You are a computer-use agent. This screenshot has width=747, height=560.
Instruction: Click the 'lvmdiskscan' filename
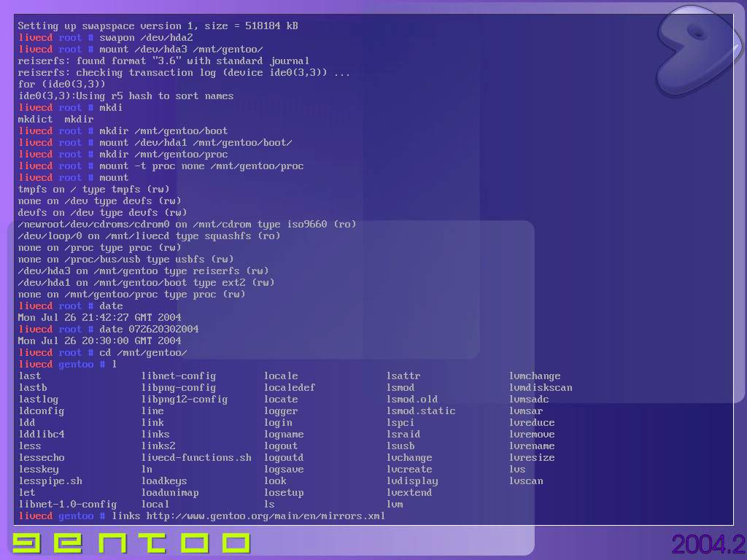coord(541,388)
